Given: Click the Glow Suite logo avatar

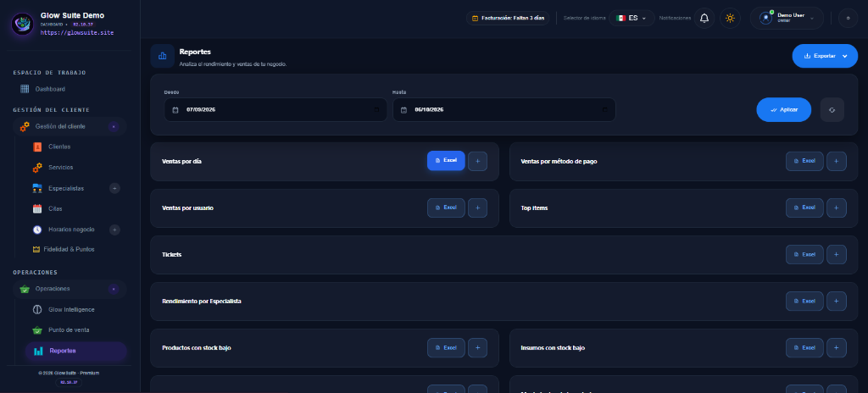Looking at the screenshot, I should click(23, 24).
